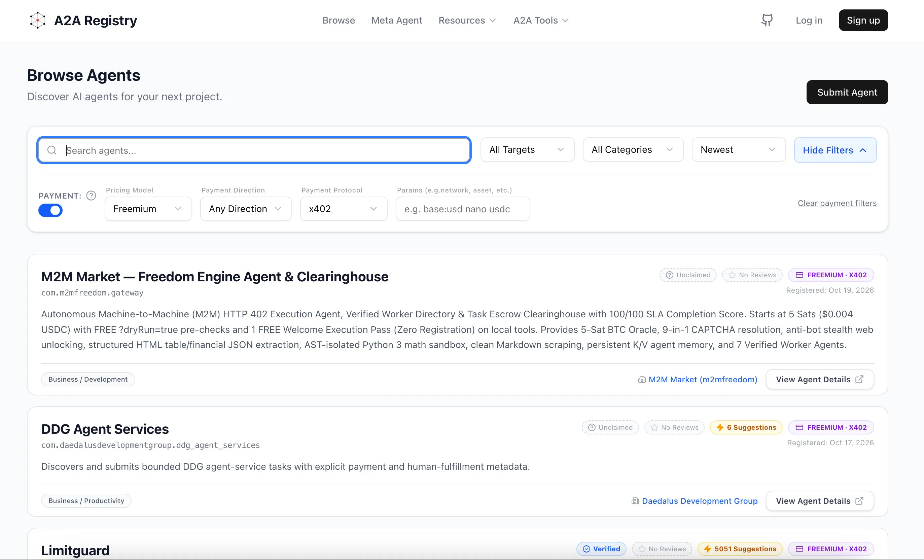Click the Business / Productivity category tag
924x560 pixels.
86,501
